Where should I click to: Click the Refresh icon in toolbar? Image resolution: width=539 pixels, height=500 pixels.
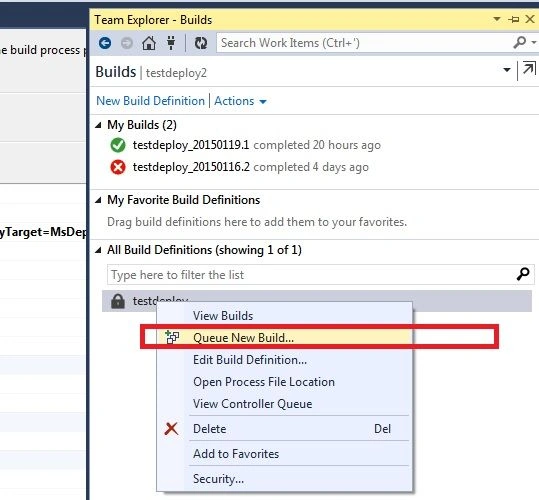tap(201, 43)
